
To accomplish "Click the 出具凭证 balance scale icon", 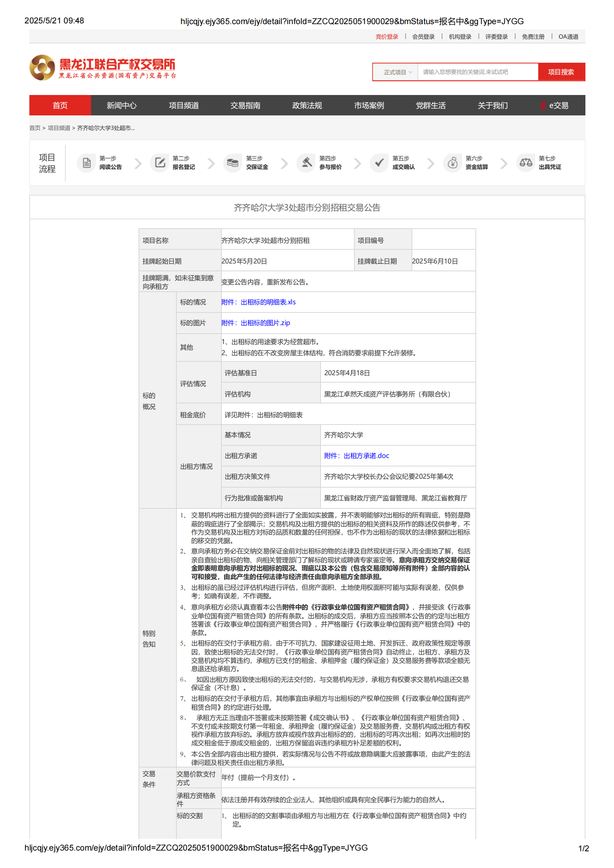I will tap(526, 163).
